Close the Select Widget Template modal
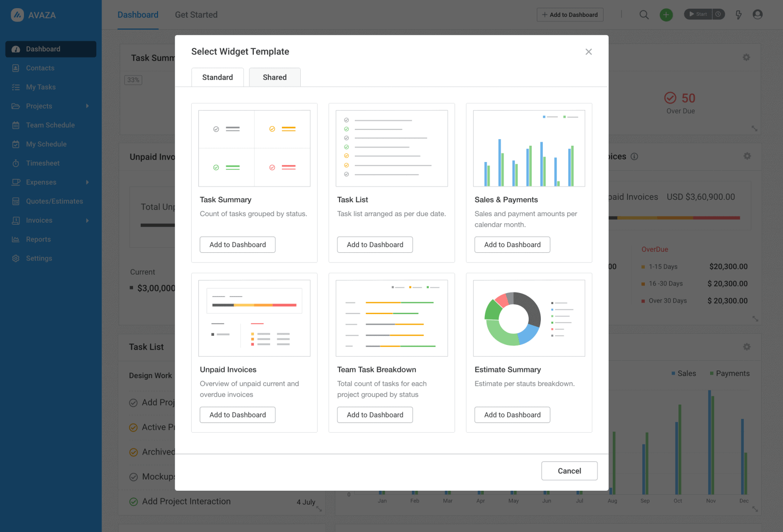The width and height of the screenshot is (783, 532). click(x=589, y=51)
